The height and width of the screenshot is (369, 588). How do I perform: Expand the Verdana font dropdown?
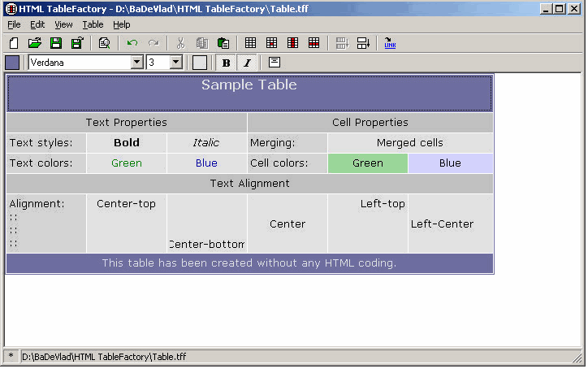[x=136, y=63]
